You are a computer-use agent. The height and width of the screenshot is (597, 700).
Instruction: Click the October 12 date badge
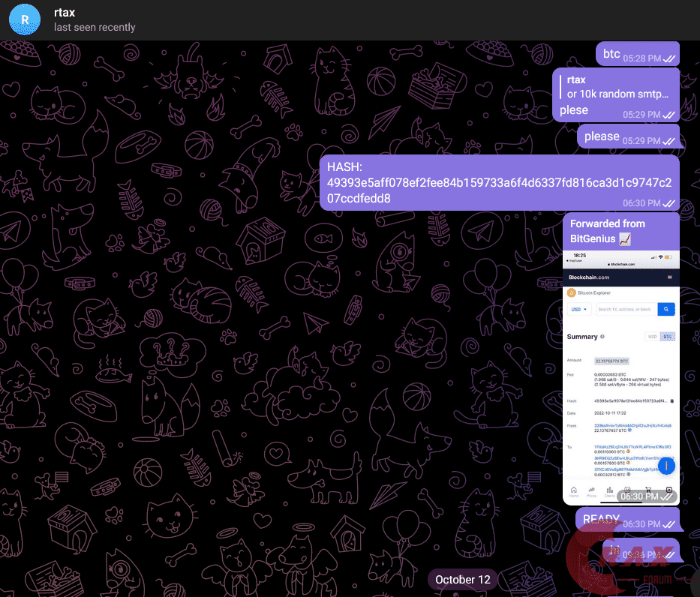[x=463, y=580]
